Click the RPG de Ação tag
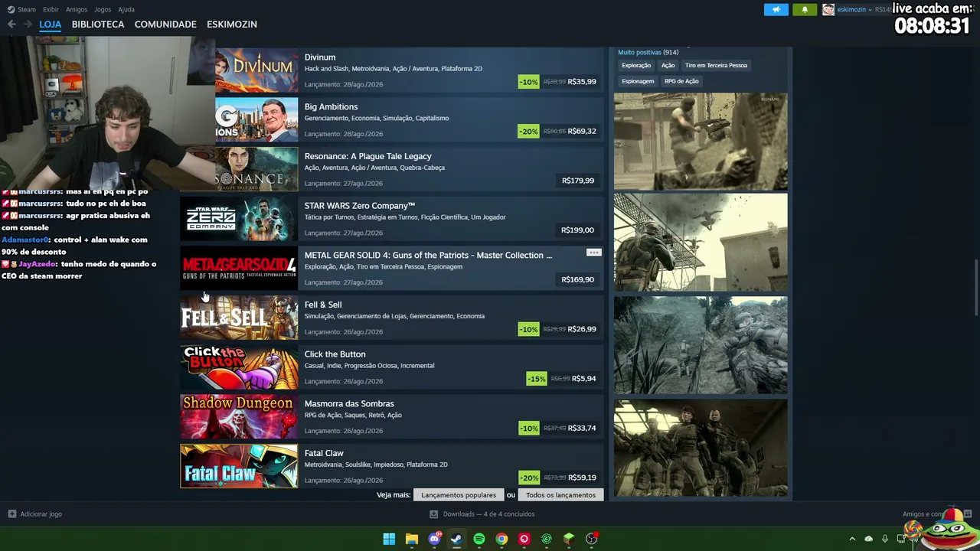Viewport: 980px width, 551px height. tap(681, 81)
